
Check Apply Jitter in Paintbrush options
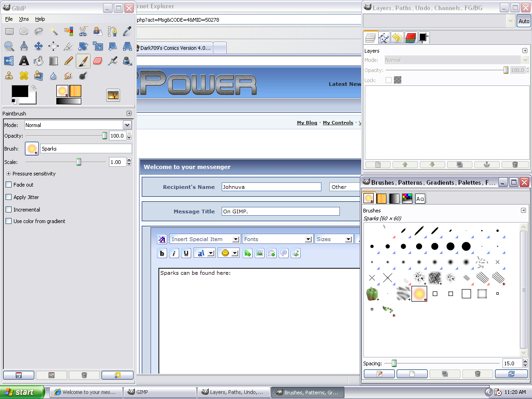click(8, 197)
